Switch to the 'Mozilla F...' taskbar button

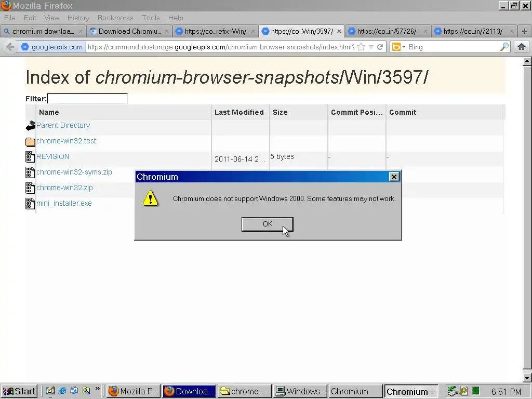tap(134, 391)
